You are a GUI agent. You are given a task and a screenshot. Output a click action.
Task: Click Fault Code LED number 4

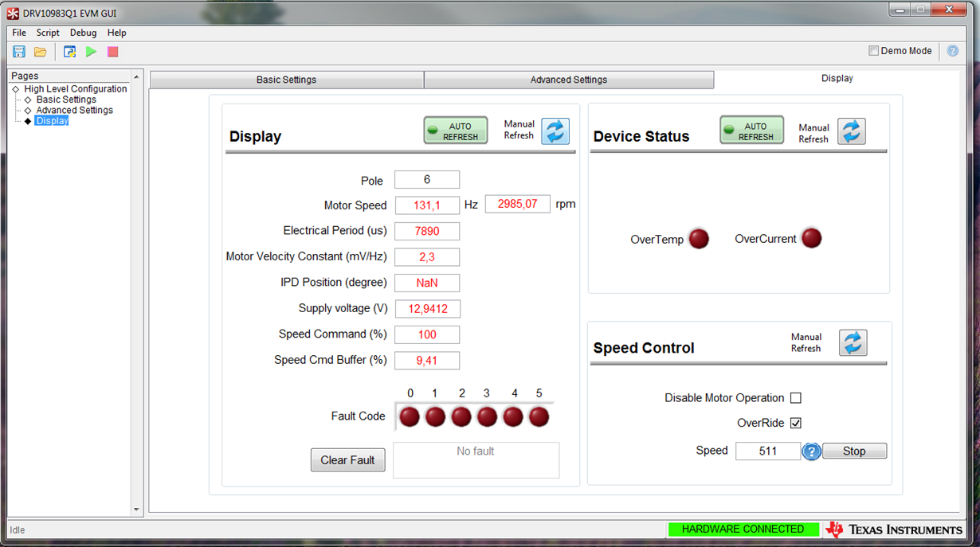513,416
